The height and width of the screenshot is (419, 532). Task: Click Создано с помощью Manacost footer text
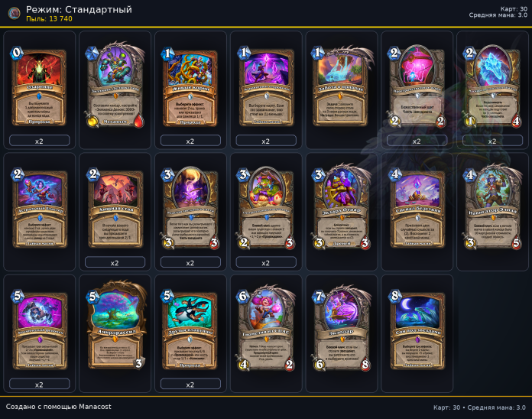point(58,407)
